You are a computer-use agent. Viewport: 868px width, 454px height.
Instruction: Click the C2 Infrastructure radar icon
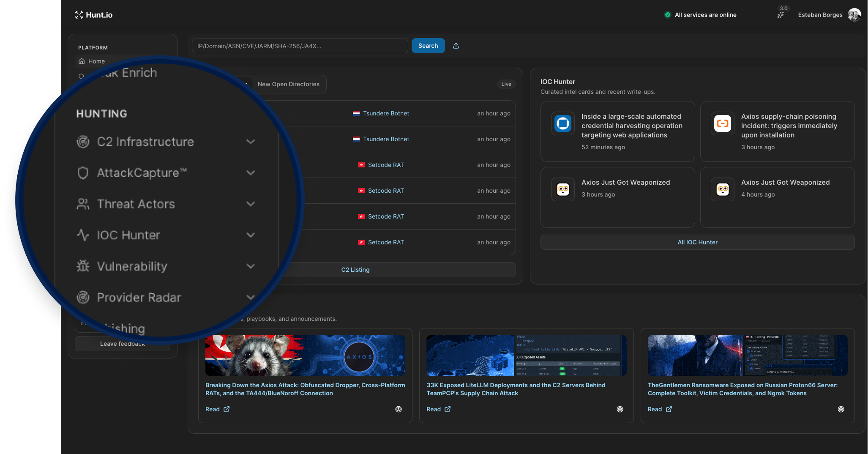click(x=83, y=142)
